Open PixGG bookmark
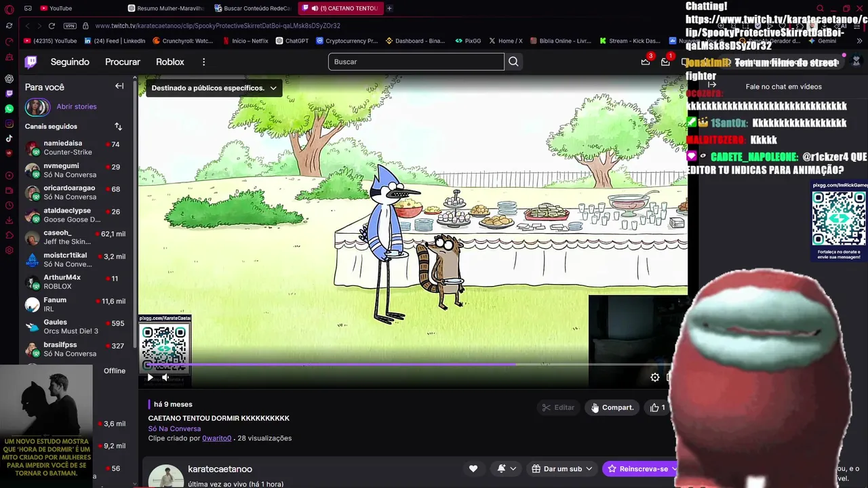Screen dimensions: 868x488 coord(469,41)
